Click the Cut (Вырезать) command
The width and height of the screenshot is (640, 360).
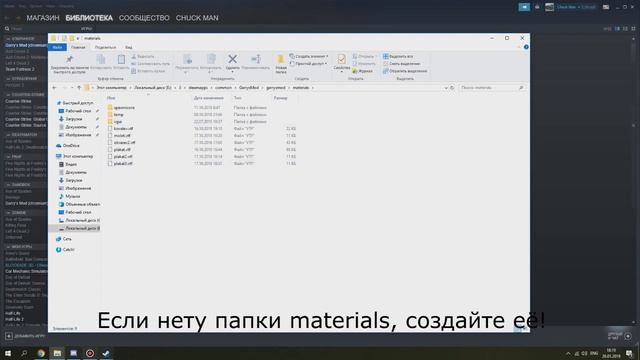(x=143, y=56)
